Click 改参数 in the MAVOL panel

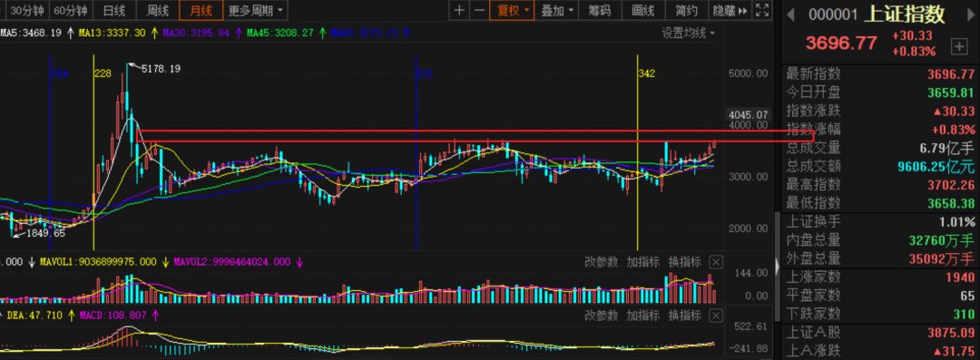pos(601,261)
